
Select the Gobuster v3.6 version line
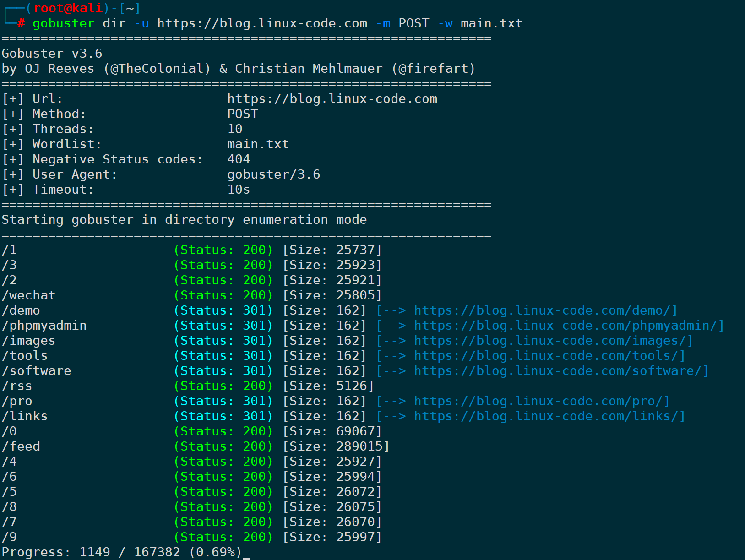(x=52, y=54)
